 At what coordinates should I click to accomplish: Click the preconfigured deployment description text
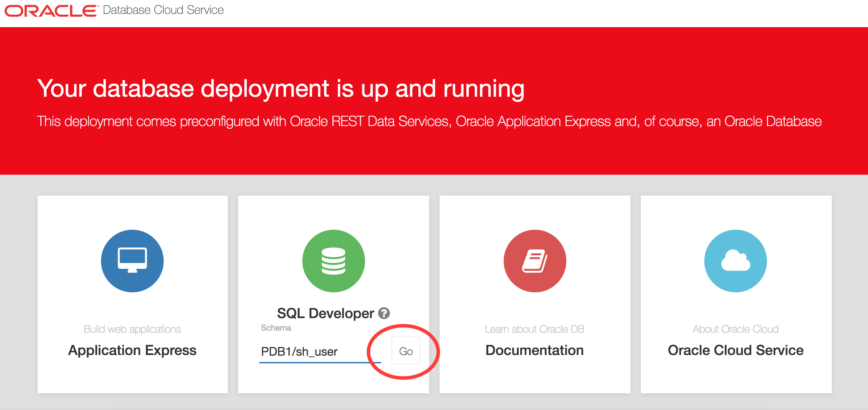(429, 121)
